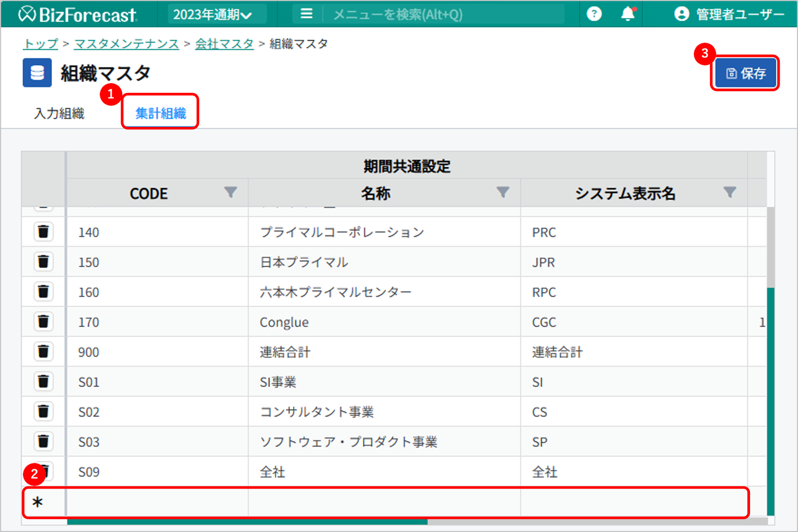The height and width of the screenshot is (532, 798).
Task: Click the 保存 save button
Action: (745, 74)
